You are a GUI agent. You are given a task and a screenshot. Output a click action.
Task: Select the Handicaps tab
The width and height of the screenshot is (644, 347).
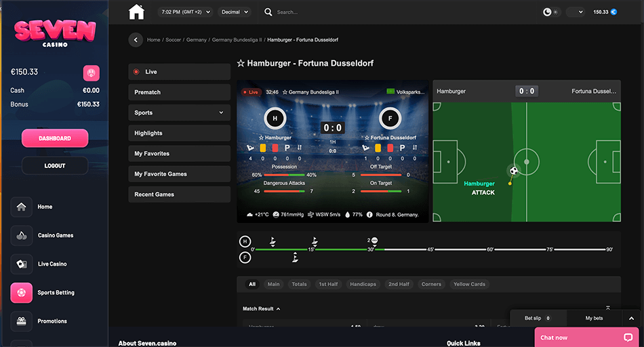[363, 284]
